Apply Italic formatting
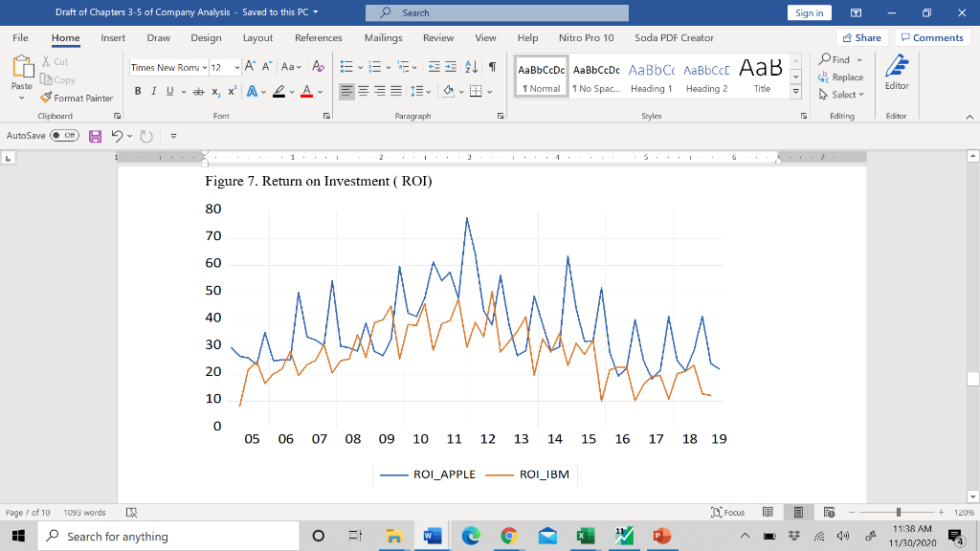Screen dimensions: 980x551 [153, 91]
